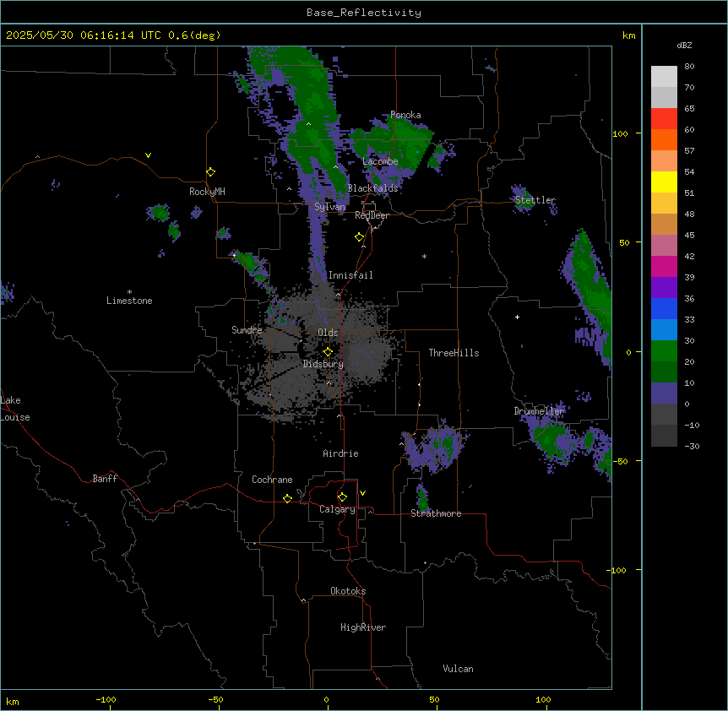Click the Cochrane label
728x711 pixels.
(272, 480)
